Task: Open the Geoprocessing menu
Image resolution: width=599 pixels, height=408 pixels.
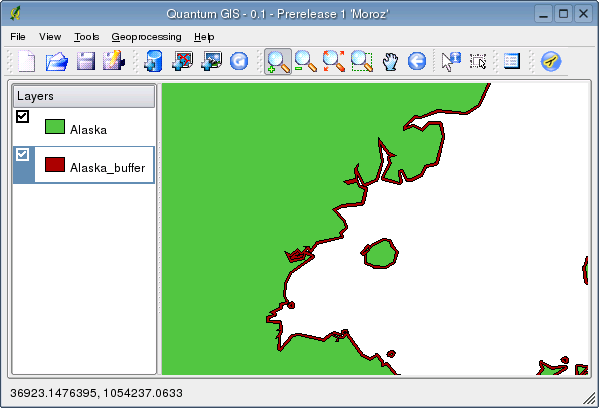Action: [x=146, y=37]
